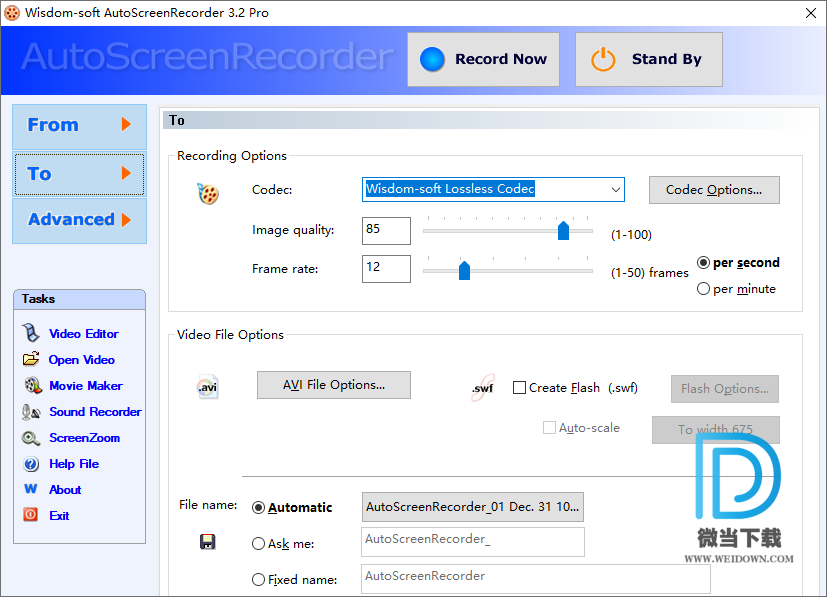The width and height of the screenshot is (827, 597).
Task: Expand the Codec dropdown arrow
Action: (x=616, y=190)
